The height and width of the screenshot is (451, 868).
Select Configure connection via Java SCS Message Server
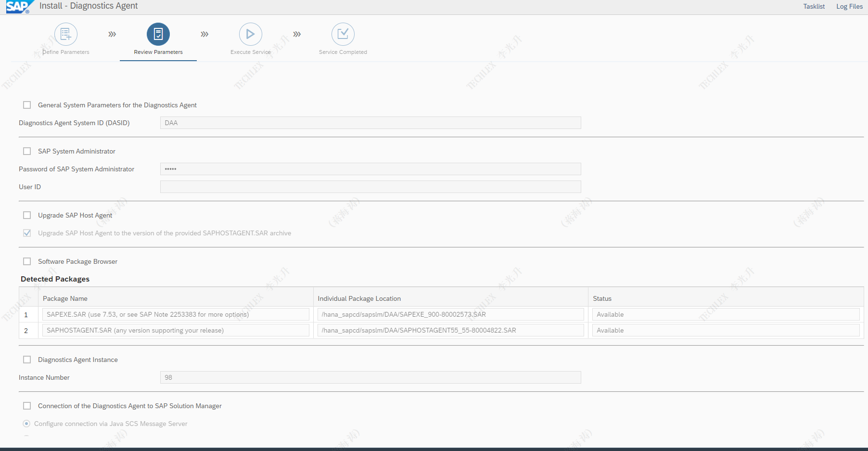click(26, 424)
